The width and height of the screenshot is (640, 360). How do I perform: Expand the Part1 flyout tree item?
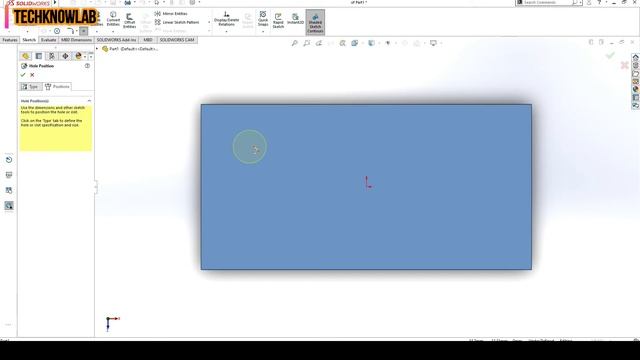(x=97, y=49)
